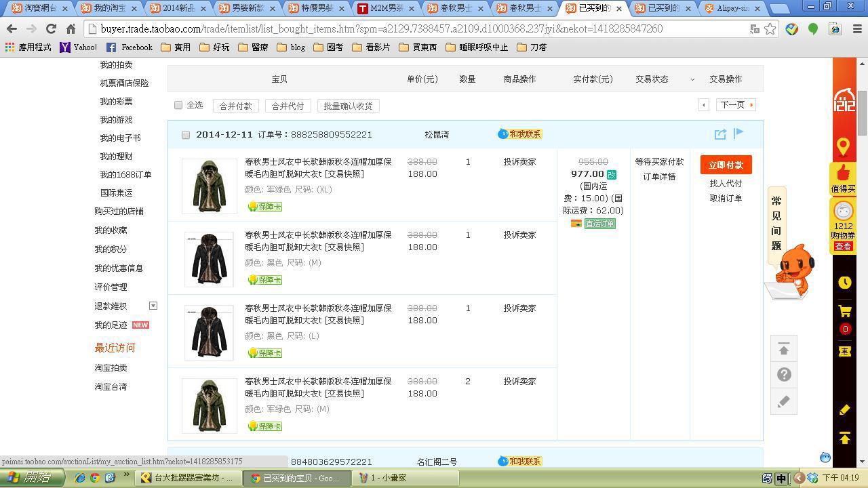Click the yellow shopping cart sidebar icon

click(x=844, y=312)
